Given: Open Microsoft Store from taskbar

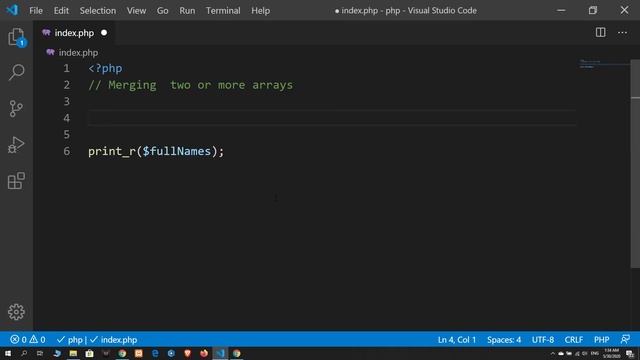Looking at the screenshot, I should pyautogui.click(x=89, y=353).
